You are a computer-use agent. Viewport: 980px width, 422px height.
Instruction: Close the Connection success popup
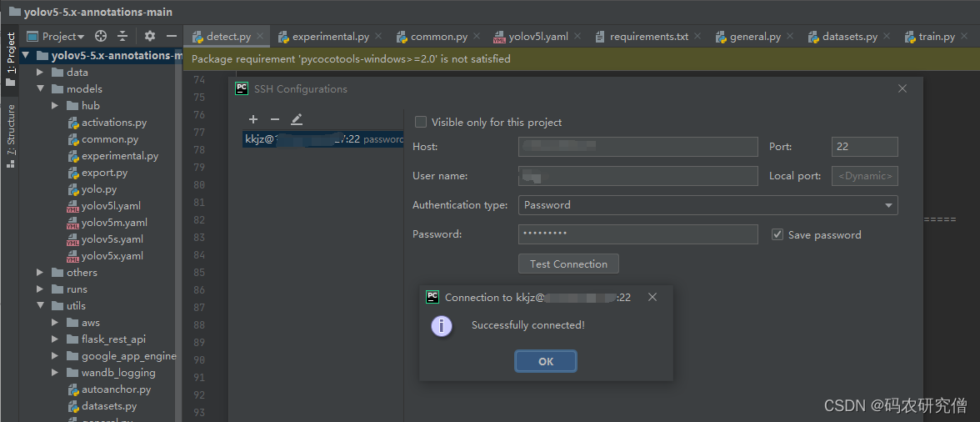click(x=652, y=297)
